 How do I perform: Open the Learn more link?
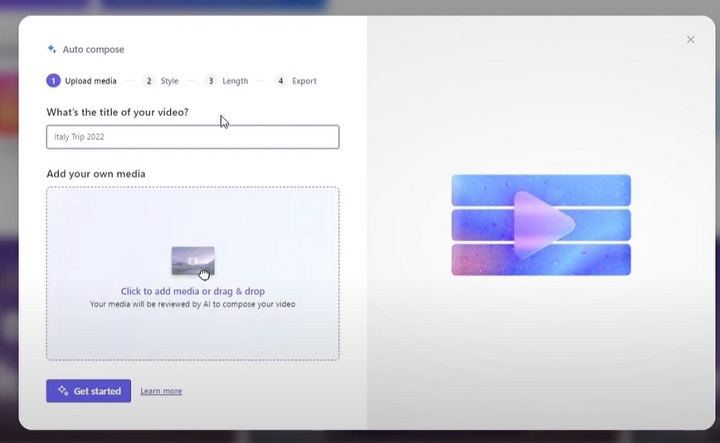pos(161,391)
